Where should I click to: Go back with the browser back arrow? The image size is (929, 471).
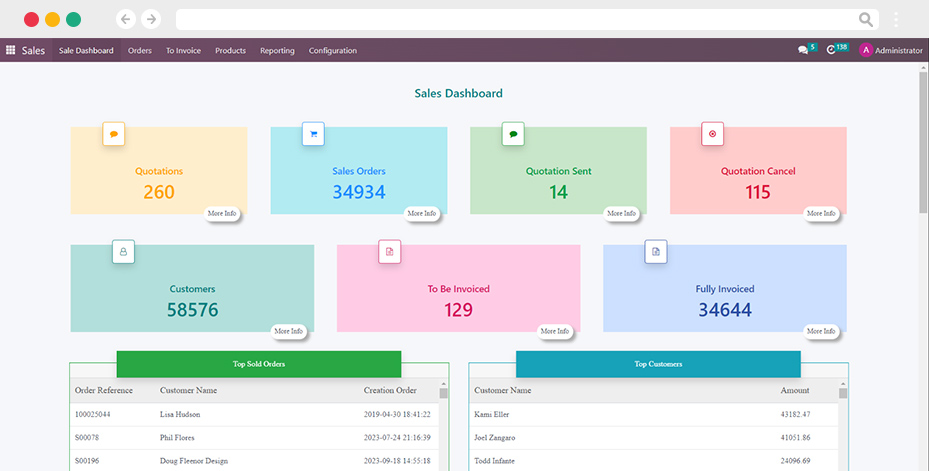(x=126, y=19)
